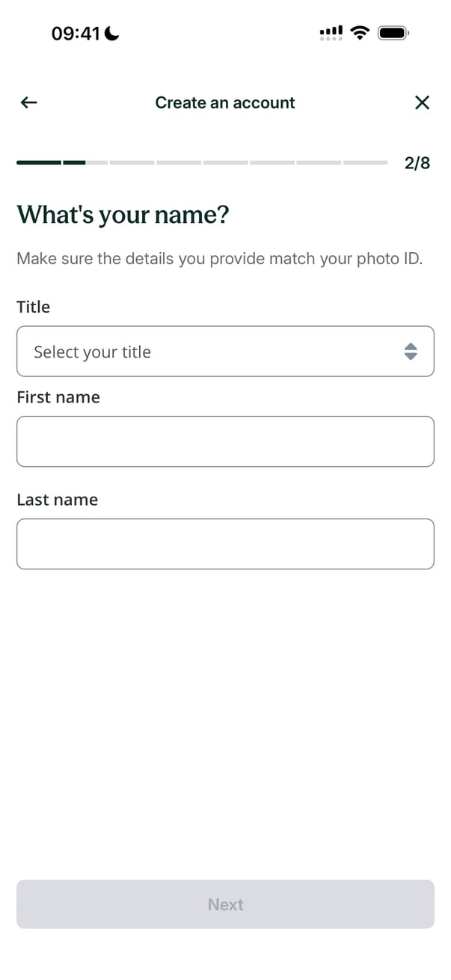Click the What's your name? heading
The width and height of the screenshot is (451, 980).
pyautogui.click(x=123, y=215)
